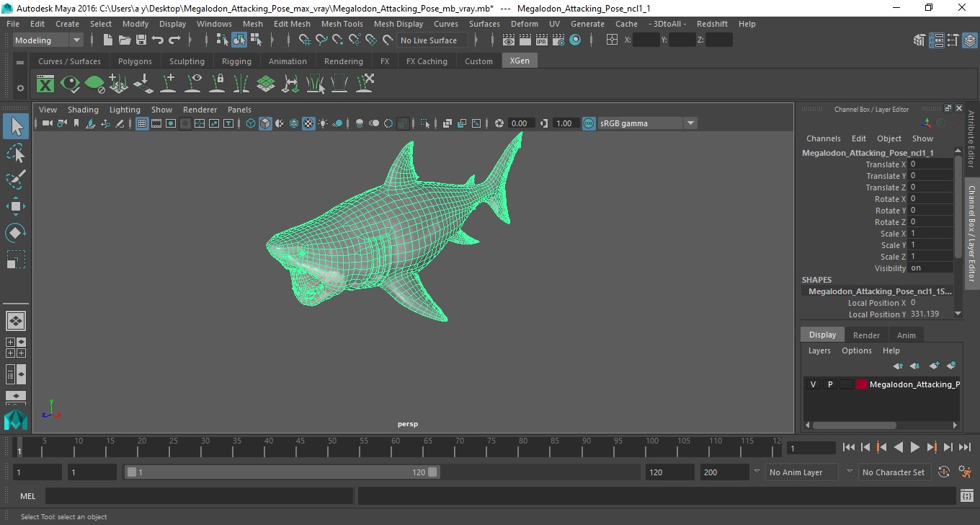
Task: Click the XGen clear preview leaf icon
Action: tap(94, 84)
